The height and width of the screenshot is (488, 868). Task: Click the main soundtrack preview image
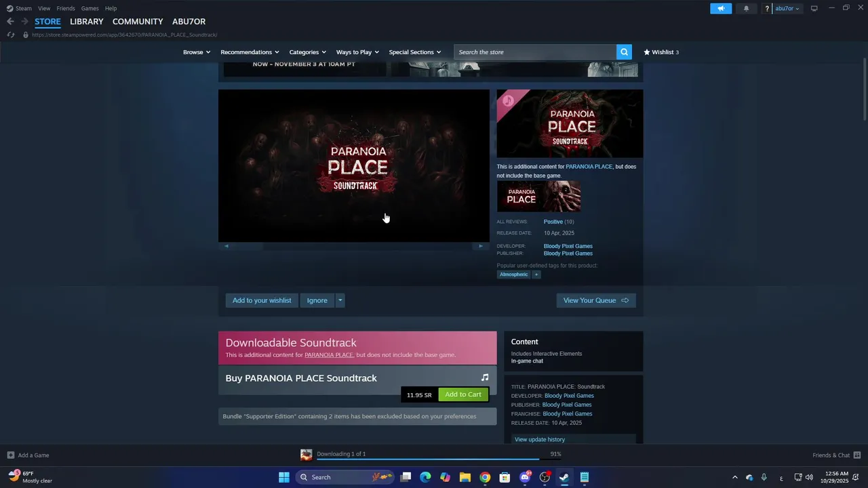(353, 165)
